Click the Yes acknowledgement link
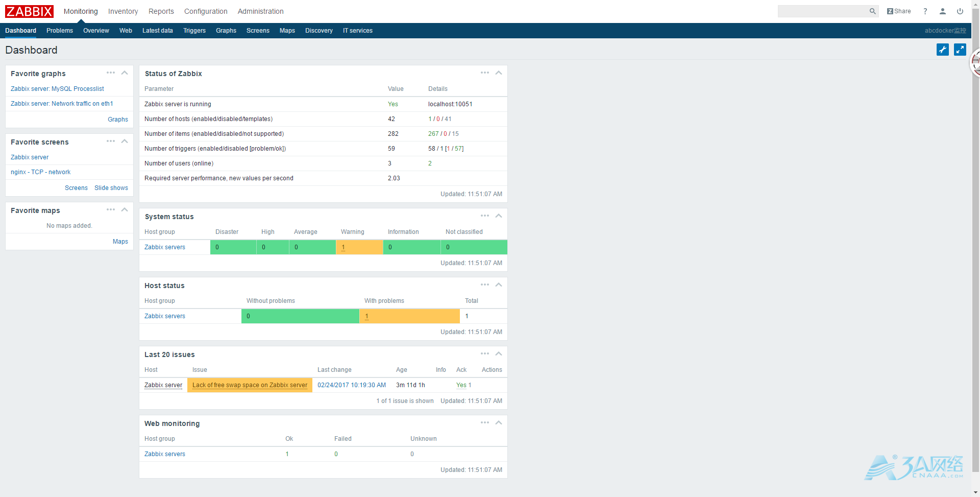Image resolution: width=980 pixels, height=497 pixels. pos(461,385)
